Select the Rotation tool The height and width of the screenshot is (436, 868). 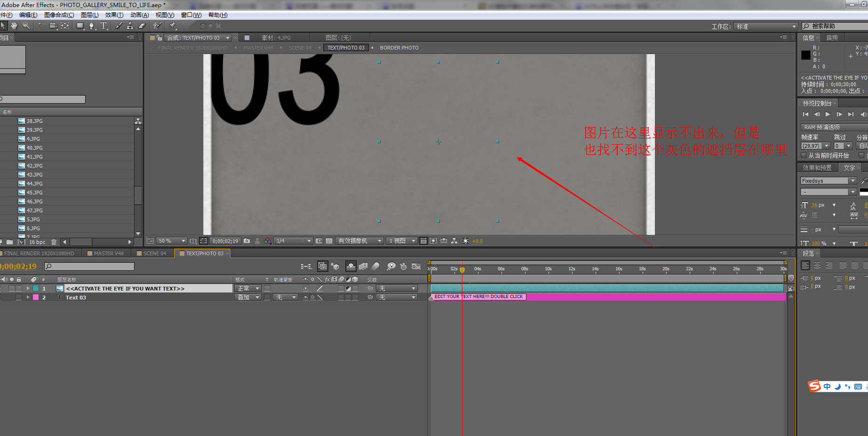[41, 25]
